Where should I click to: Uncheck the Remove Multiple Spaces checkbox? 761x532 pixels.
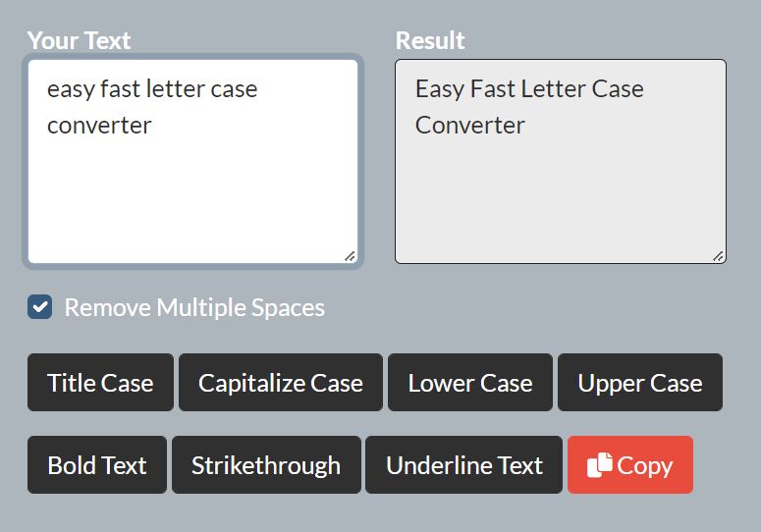[x=40, y=307]
